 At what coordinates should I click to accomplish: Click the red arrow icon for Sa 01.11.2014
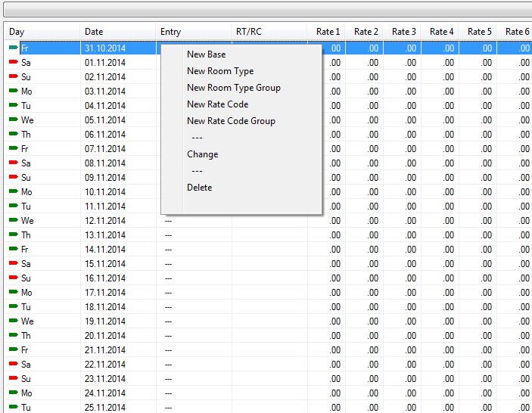click(x=14, y=63)
